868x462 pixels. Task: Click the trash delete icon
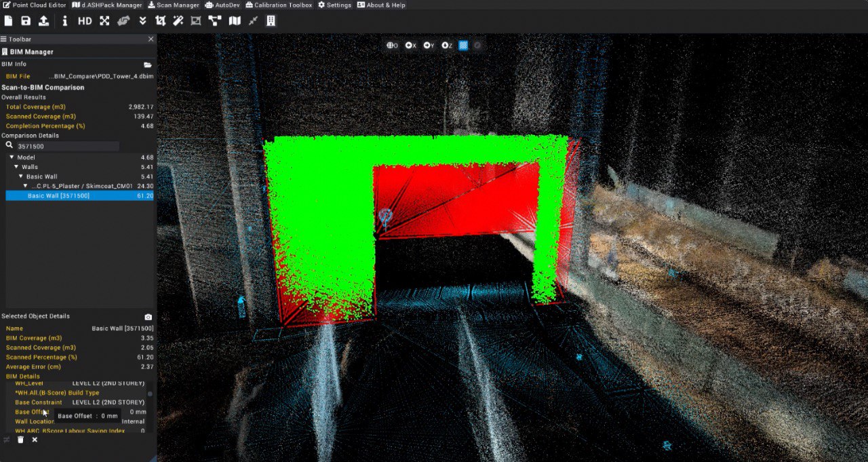point(20,440)
